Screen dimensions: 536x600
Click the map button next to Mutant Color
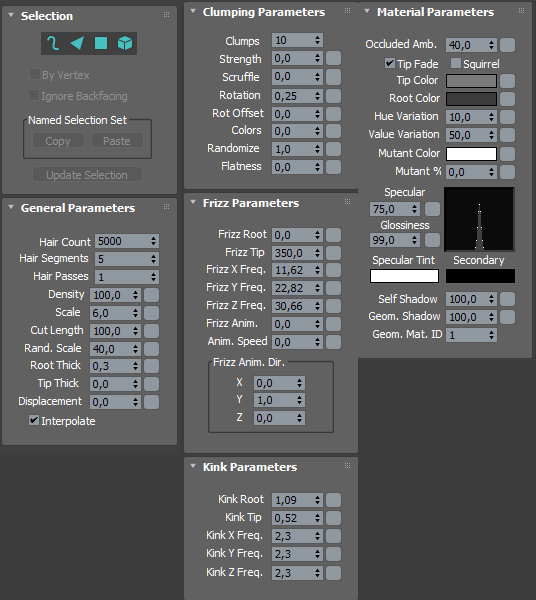coord(508,154)
